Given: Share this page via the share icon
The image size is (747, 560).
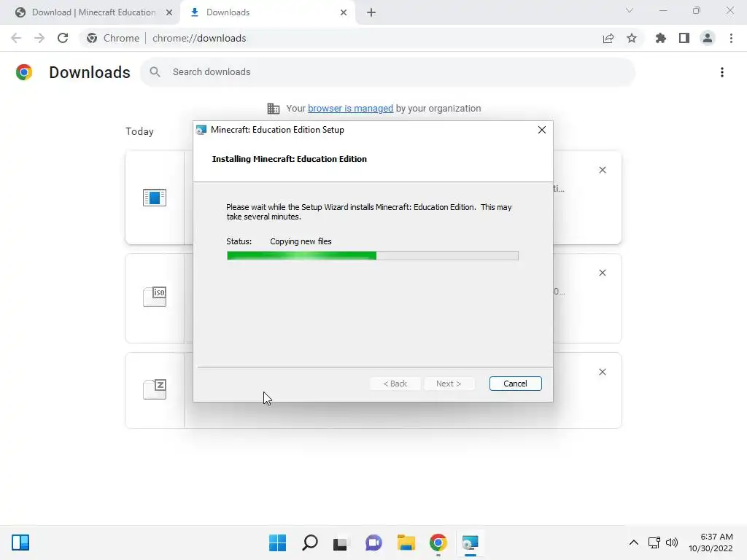Looking at the screenshot, I should click(x=608, y=38).
